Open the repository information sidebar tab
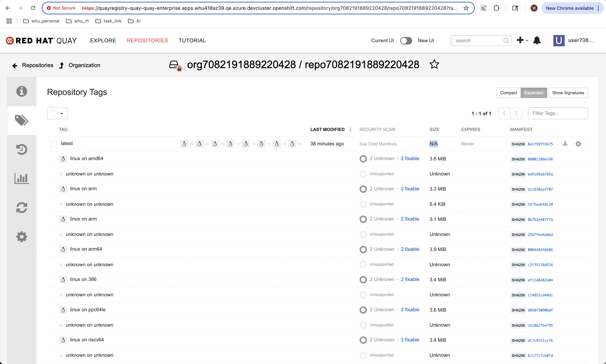 [22, 91]
